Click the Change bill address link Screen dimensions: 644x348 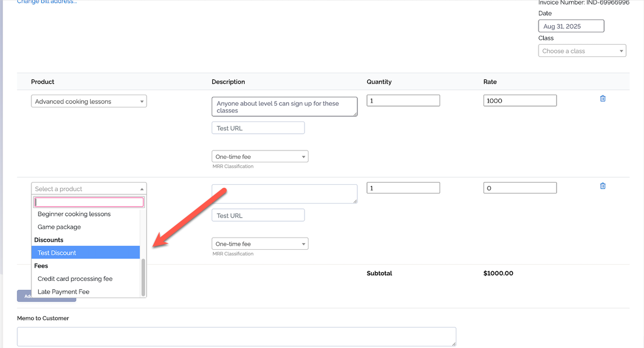[47, 2]
